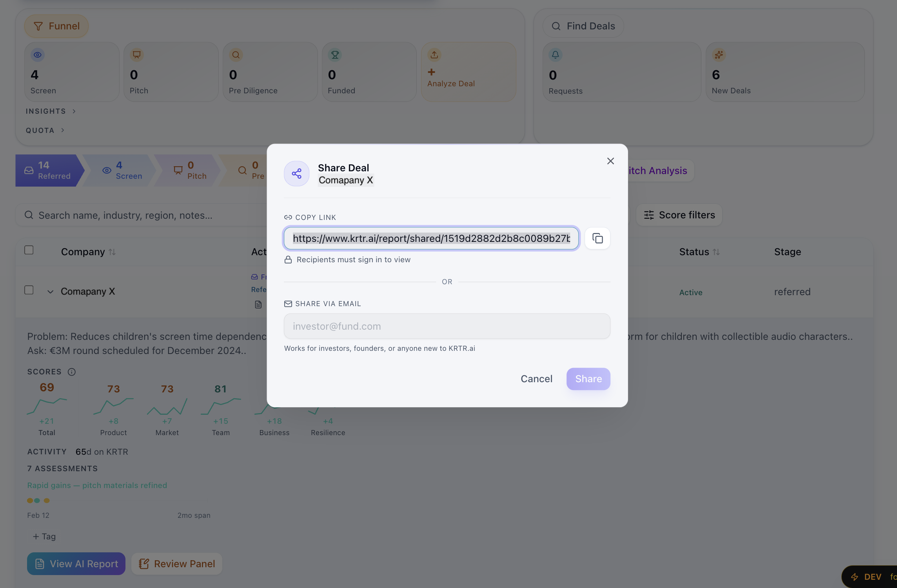Select the Analyze Deal upload icon

coord(434,55)
